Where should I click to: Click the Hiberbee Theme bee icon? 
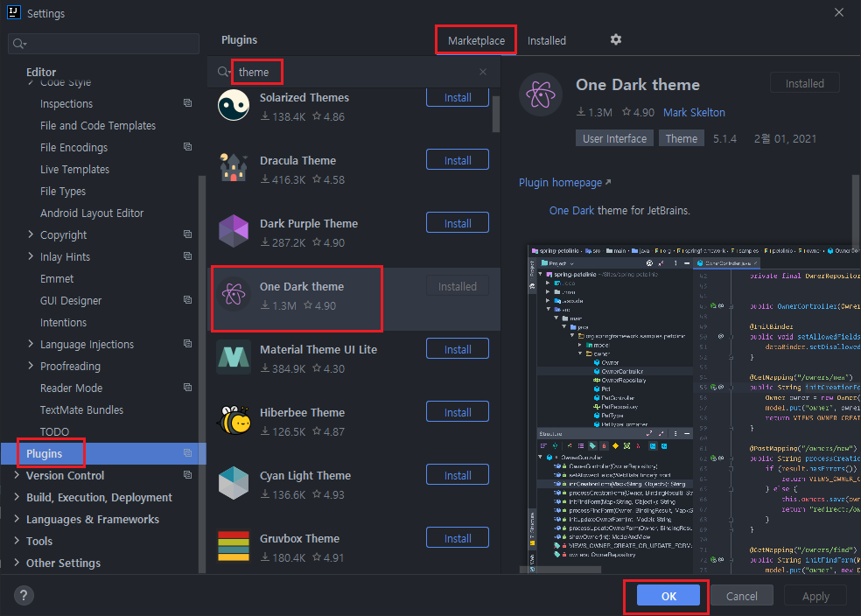(234, 420)
